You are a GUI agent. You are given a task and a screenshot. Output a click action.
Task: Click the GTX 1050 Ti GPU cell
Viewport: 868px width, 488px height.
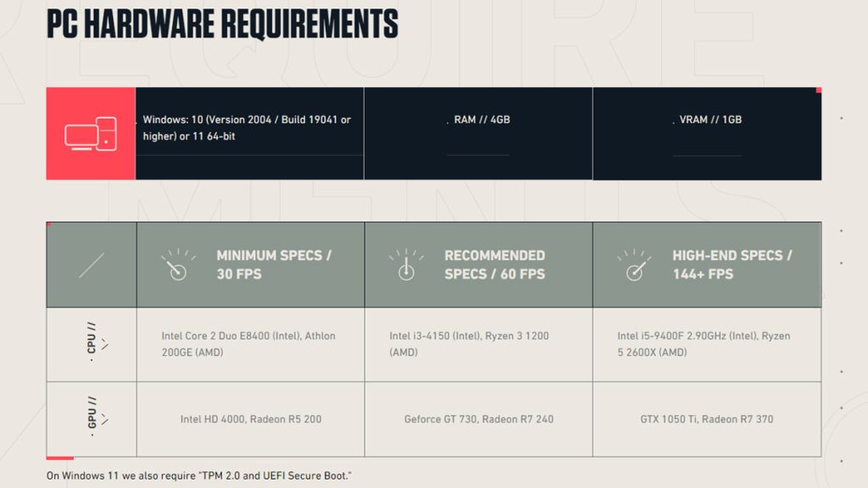click(x=707, y=419)
